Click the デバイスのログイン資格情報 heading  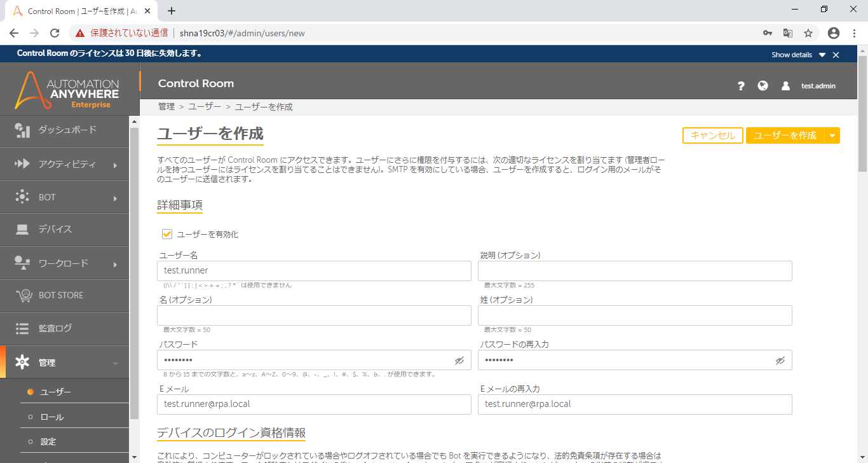231,433
